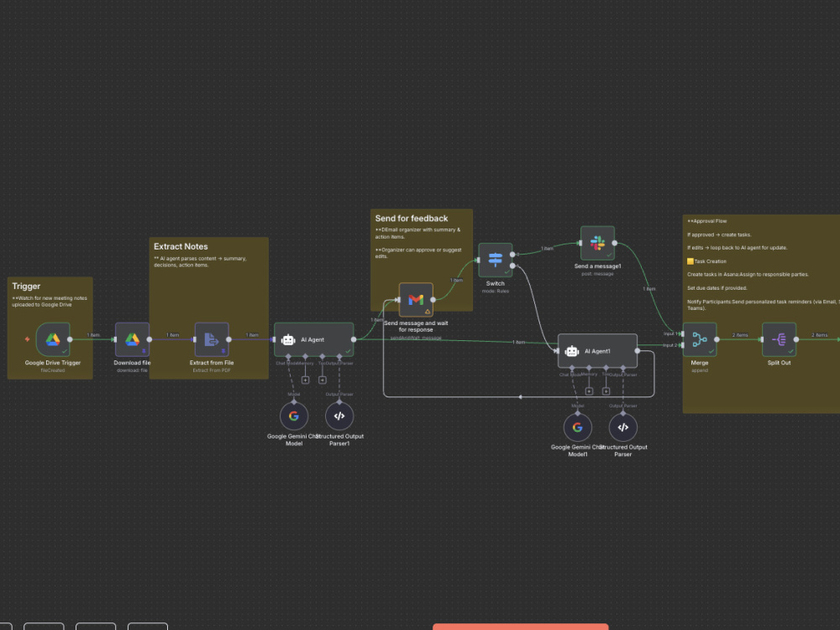This screenshot has height=630, width=840.
Task: Open the Structured Output Parser1 node
Action: coord(339,416)
